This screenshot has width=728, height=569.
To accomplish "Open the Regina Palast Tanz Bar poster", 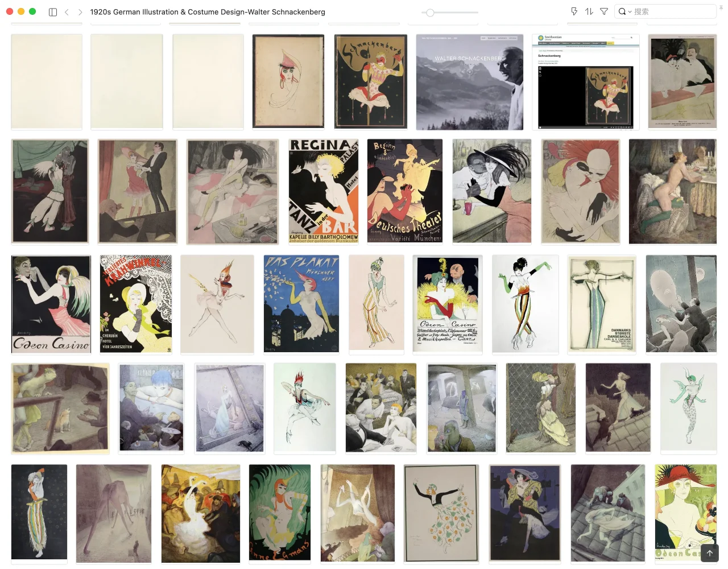I will tap(324, 191).
